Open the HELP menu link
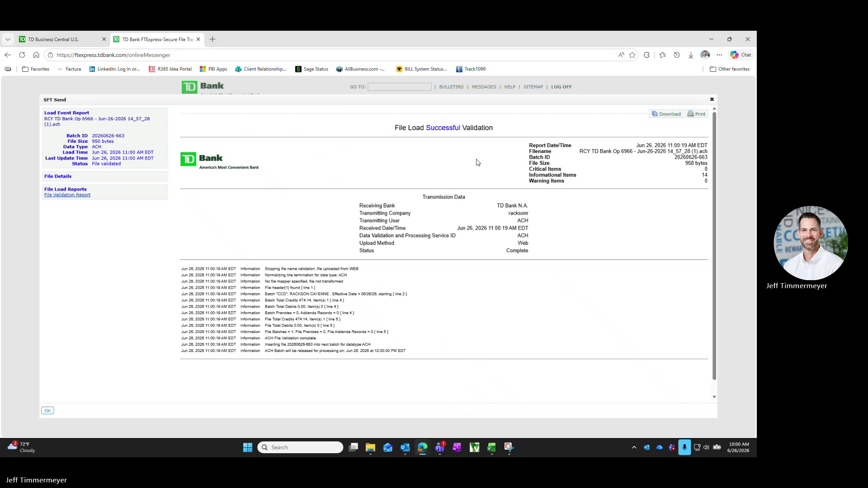The height and width of the screenshot is (488, 868). 510,87
